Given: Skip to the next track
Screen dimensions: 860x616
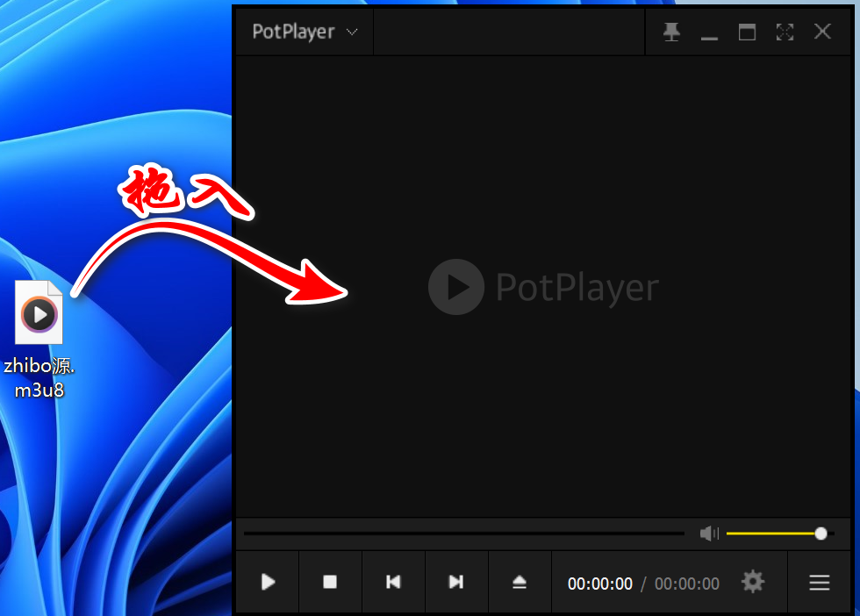Looking at the screenshot, I should click(x=456, y=582).
